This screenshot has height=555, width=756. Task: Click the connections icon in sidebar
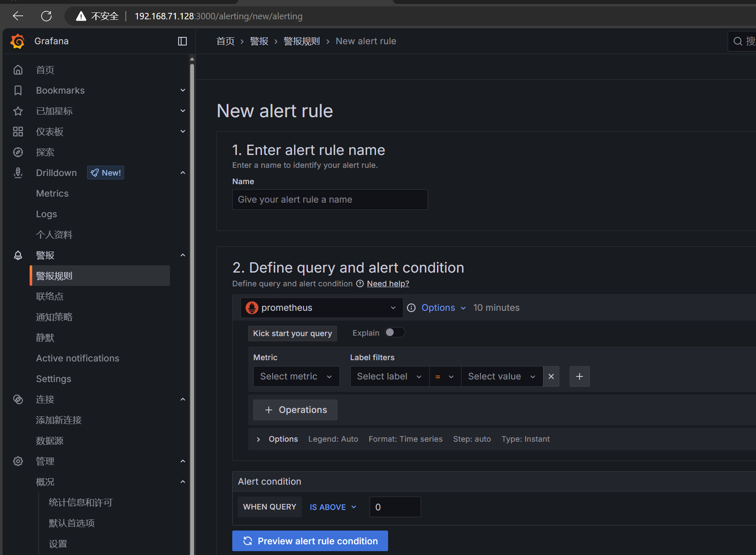[18, 399]
